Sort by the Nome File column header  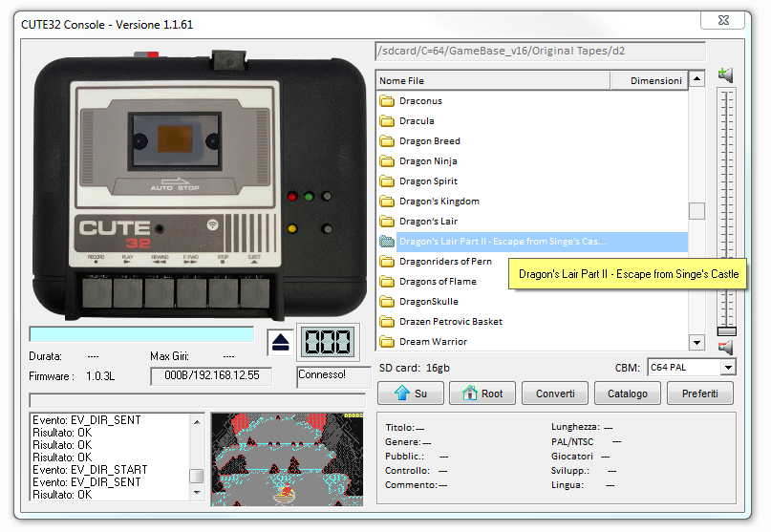[494, 80]
